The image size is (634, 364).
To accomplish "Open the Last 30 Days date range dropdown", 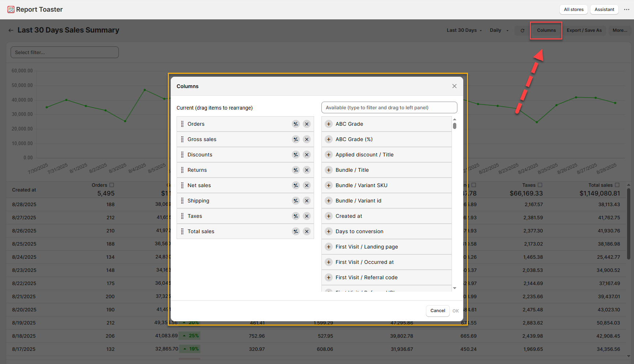I will 464,30.
